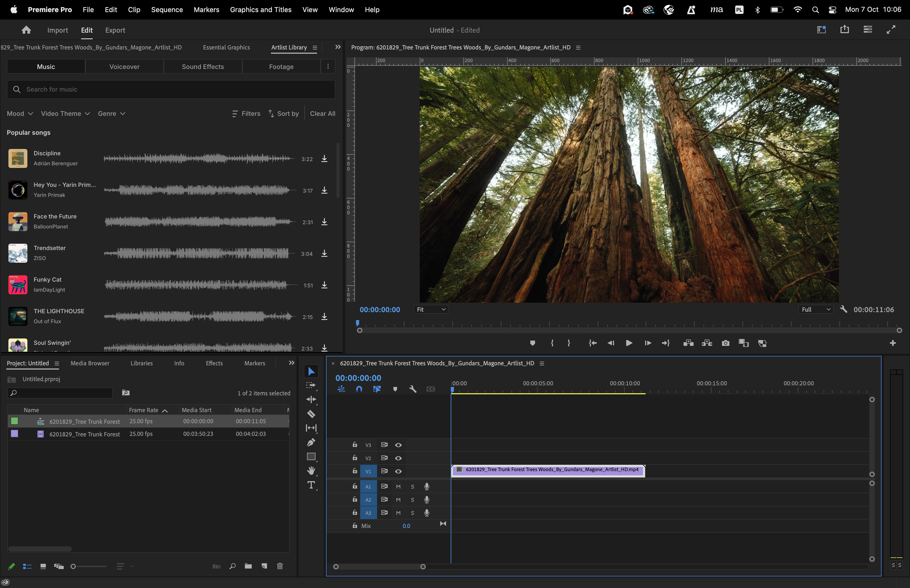Export a frame with camera icon
The height and width of the screenshot is (588, 910).
coord(726,343)
